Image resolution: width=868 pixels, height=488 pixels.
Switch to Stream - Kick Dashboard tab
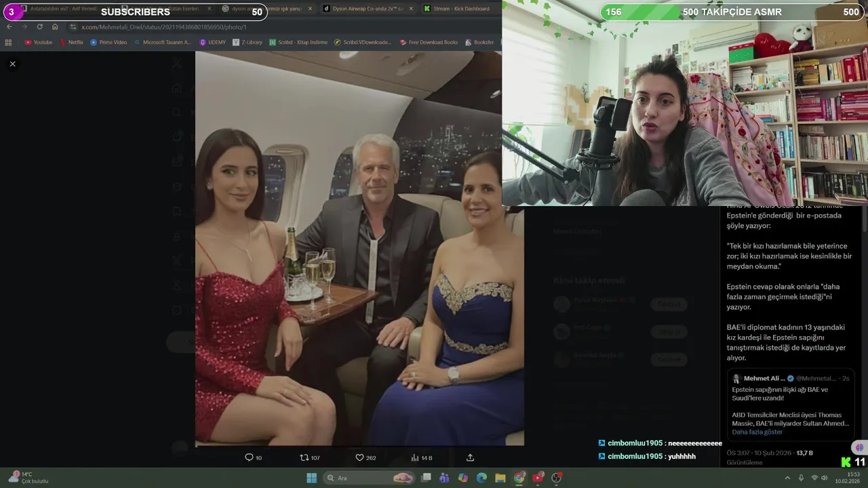[461, 9]
